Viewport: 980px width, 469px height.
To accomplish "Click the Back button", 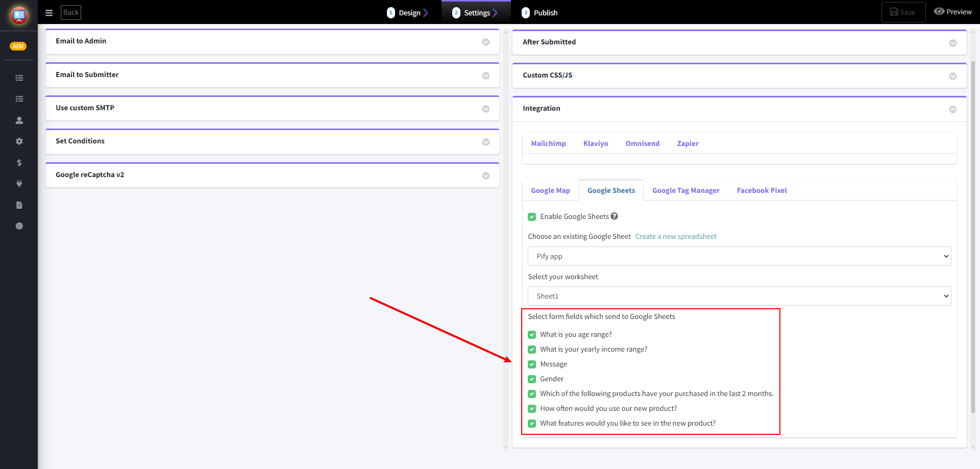I will click(71, 12).
